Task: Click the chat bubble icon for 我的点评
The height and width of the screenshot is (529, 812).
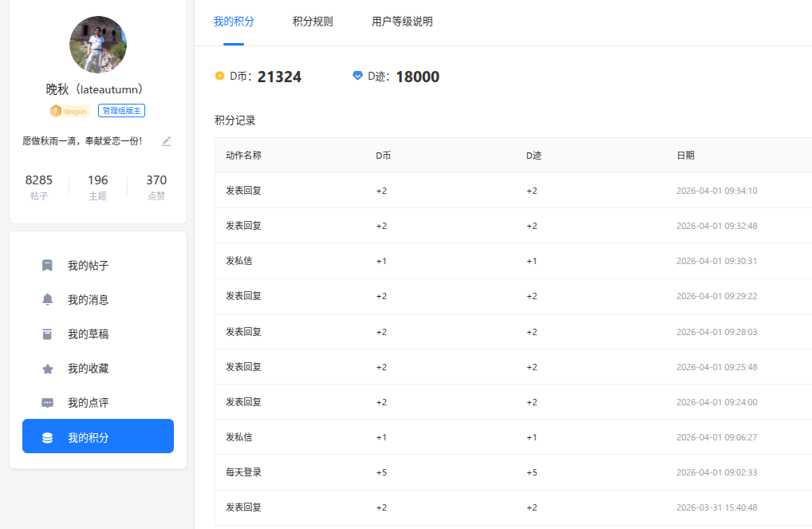Action: pos(47,403)
